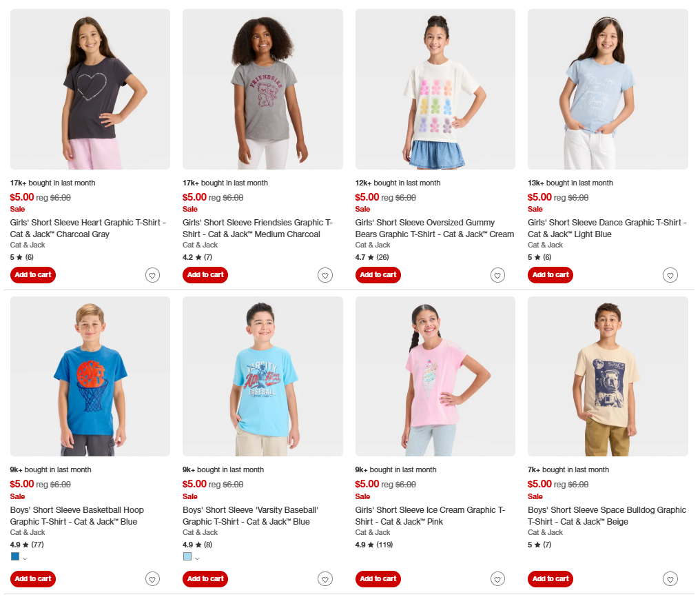Expand color options for Varsity Baseball T-Shirt
Image resolution: width=700 pixels, height=597 pixels.
(x=197, y=558)
